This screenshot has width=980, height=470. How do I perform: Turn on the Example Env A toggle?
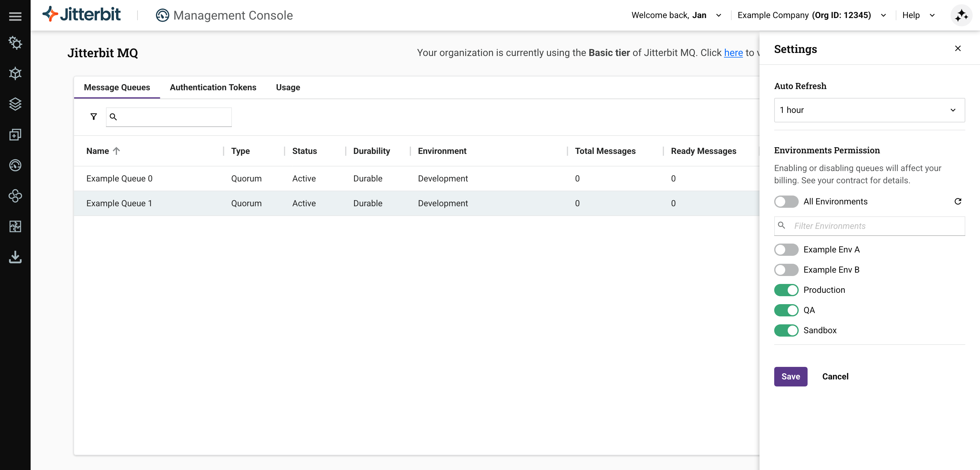click(x=786, y=249)
